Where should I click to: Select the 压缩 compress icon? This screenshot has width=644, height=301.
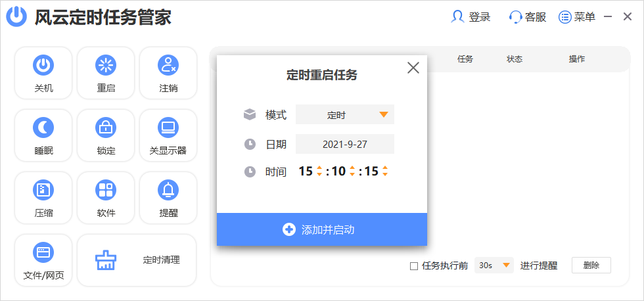(x=43, y=191)
